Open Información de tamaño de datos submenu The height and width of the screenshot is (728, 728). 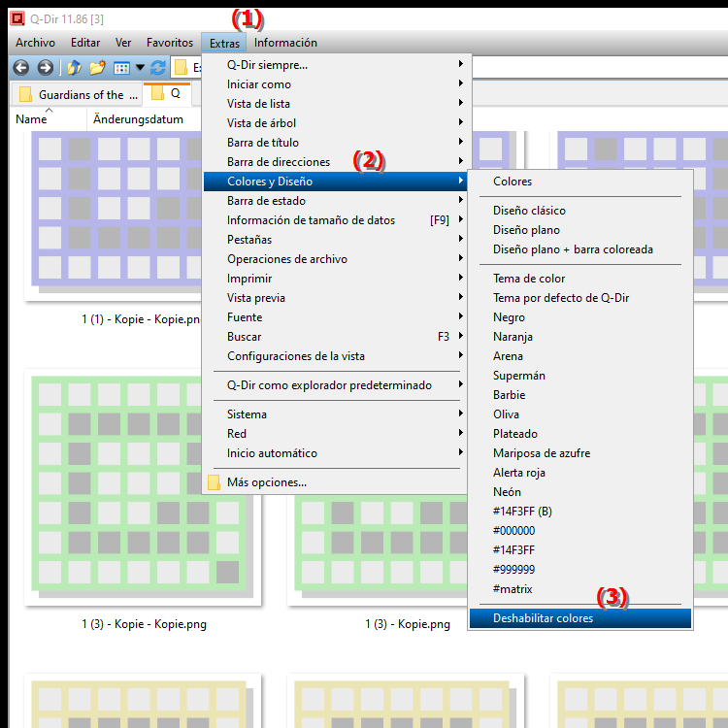[334, 220]
